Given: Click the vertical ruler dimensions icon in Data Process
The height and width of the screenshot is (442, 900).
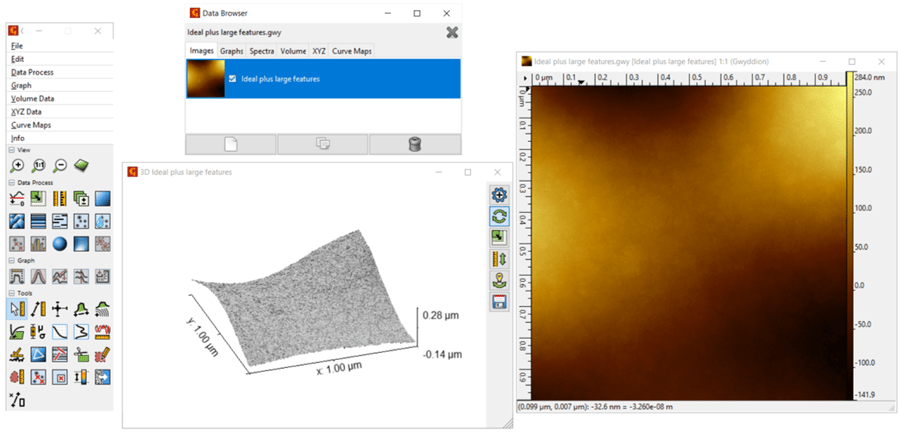Looking at the screenshot, I should pyautogui.click(x=60, y=199).
